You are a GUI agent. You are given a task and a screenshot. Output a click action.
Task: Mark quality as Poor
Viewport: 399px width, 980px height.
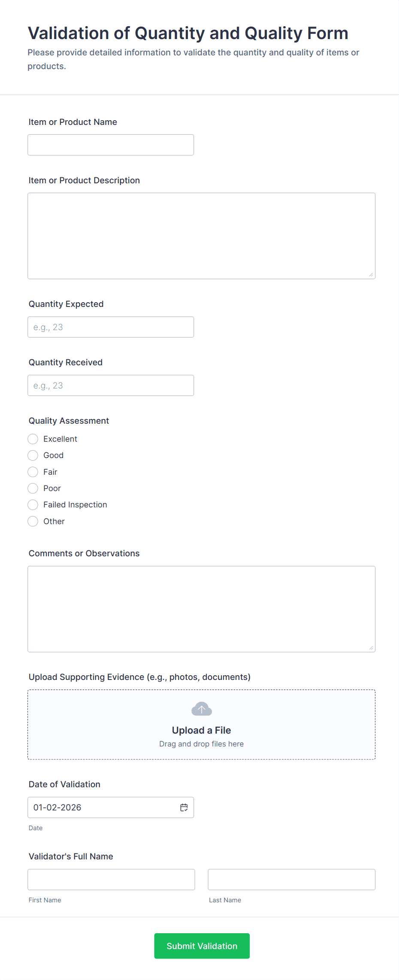pyautogui.click(x=33, y=488)
